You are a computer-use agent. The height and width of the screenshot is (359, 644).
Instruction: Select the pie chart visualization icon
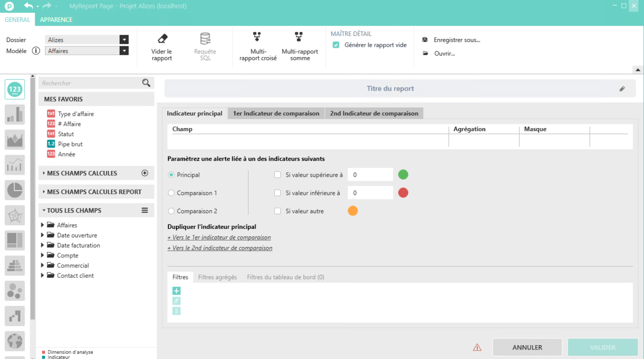(x=15, y=190)
